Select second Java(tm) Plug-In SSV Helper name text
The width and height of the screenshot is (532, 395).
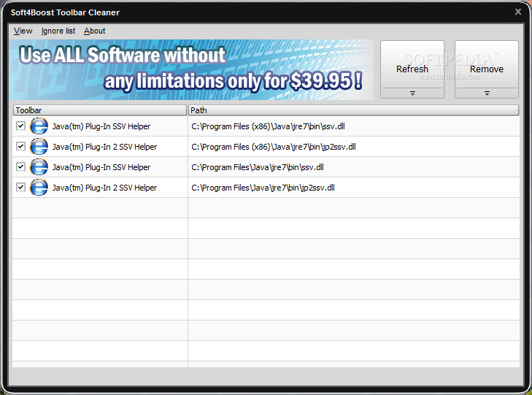(x=101, y=167)
